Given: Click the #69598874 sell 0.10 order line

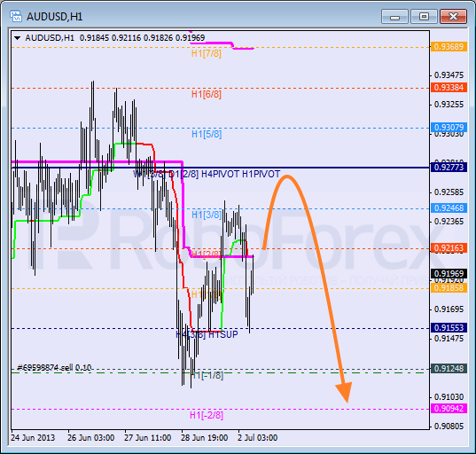Looking at the screenshot, I should (54, 368).
